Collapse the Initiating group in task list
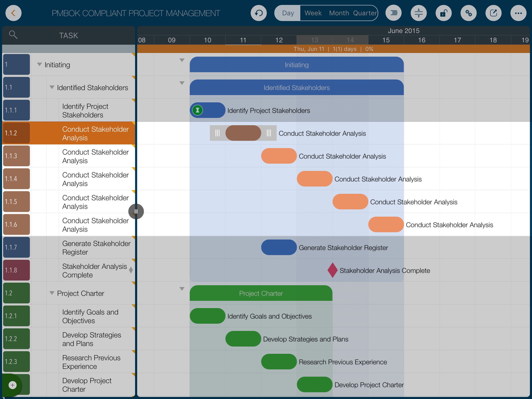This screenshot has height=399, width=532. coord(39,64)
